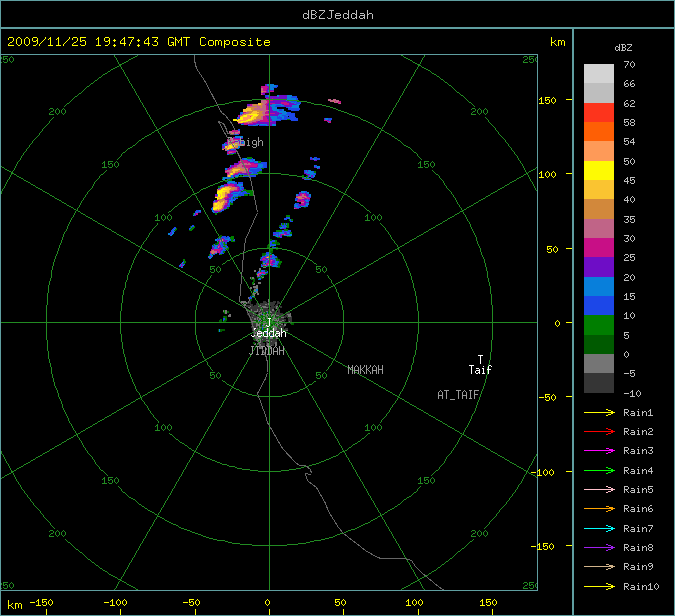The width and height of the screenshot is (675, 616).
Task: Click the Rain3 magenta arrow icon
Action: pyautogui.click(x=599, y=451)
